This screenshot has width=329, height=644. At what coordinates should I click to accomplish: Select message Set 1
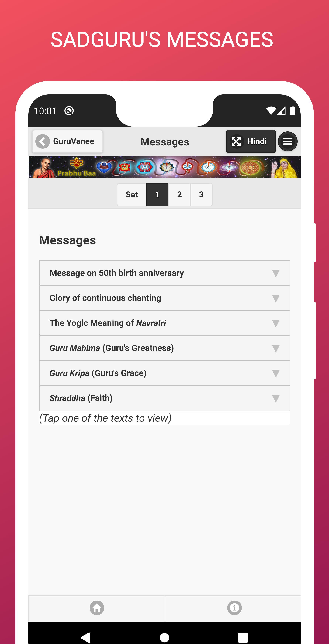click(x=157, y=195)
